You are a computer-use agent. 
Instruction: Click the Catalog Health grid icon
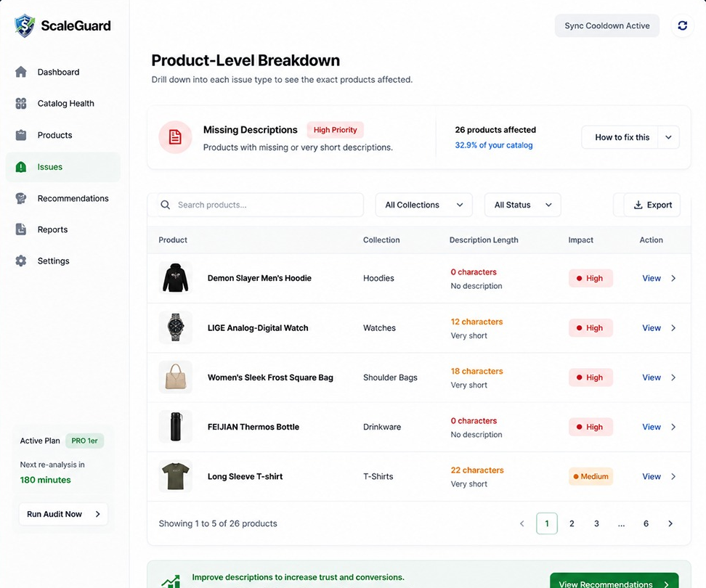click(21, 104)
